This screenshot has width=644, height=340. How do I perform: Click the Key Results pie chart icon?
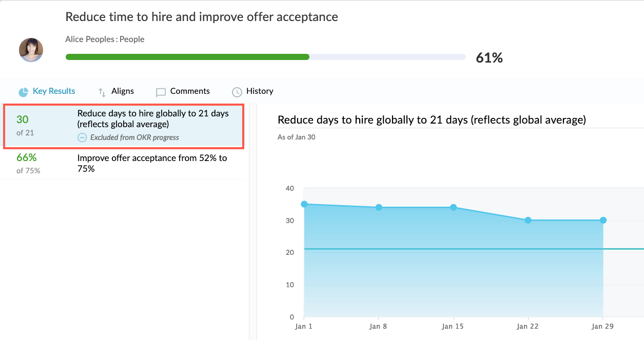point(23,92)
